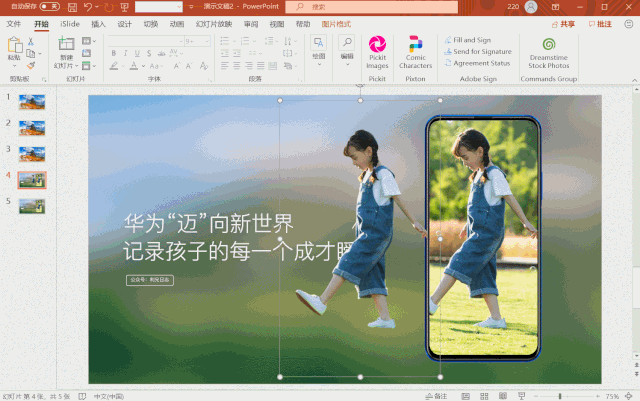Screen dimensions: 640x401
Task: Click the Center align paragraph icon
Action: tap(237, 66)
